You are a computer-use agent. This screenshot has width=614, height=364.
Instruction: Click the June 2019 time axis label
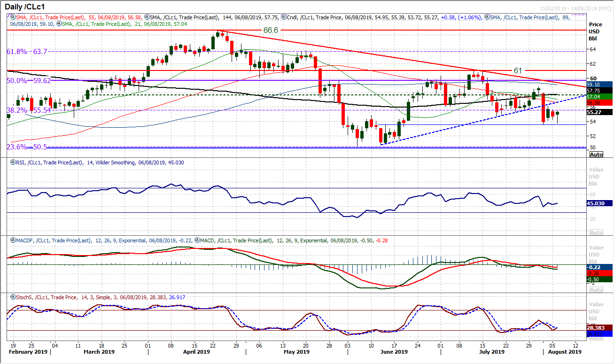coord(394,352)
